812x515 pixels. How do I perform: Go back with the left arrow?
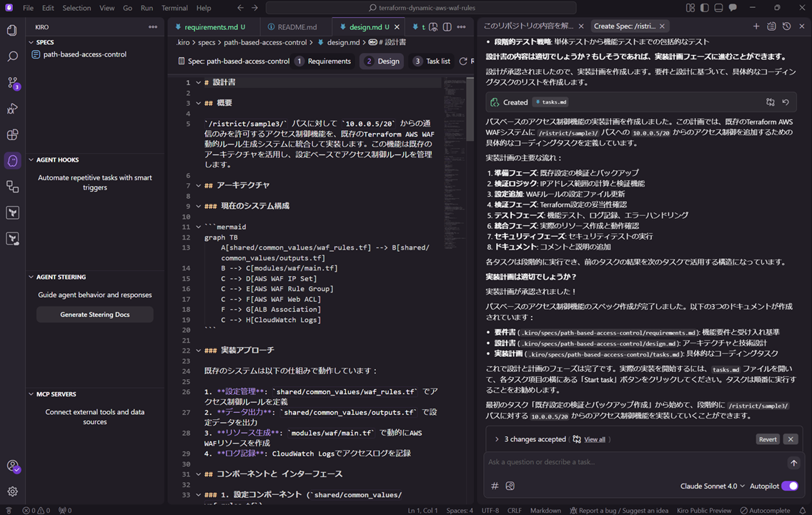(x=240, y=8)
